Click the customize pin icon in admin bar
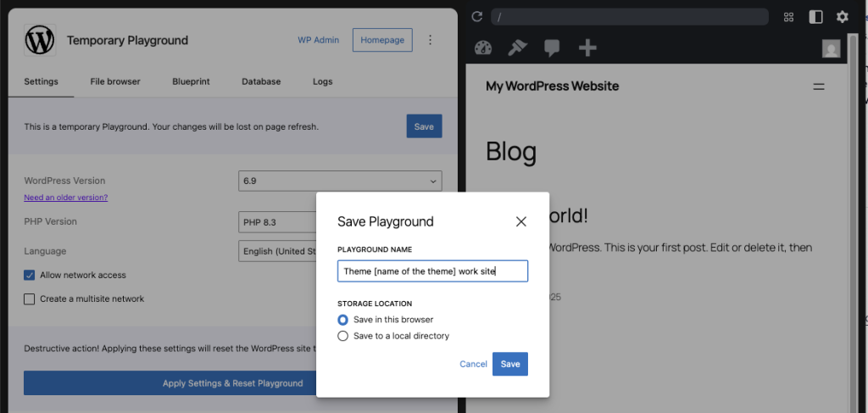The width and height of the screenshot is (868, 413). (517, 48)
